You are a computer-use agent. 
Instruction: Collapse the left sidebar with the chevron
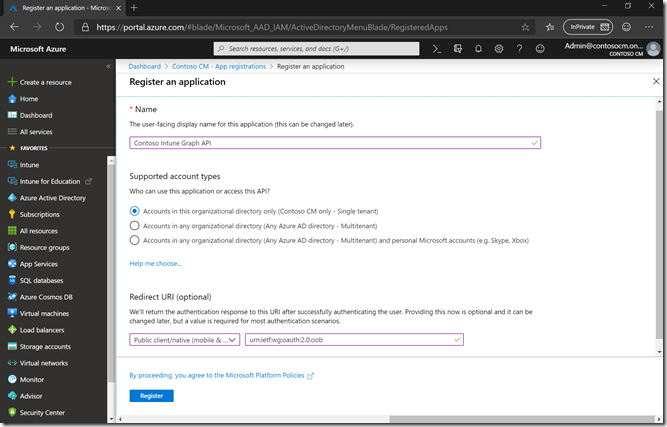click(x=109, y=66)
